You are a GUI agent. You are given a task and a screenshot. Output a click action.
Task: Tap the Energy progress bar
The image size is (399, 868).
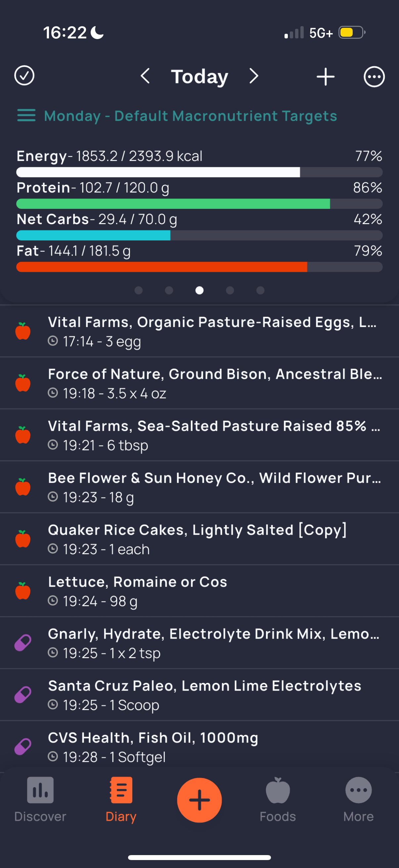199,172
